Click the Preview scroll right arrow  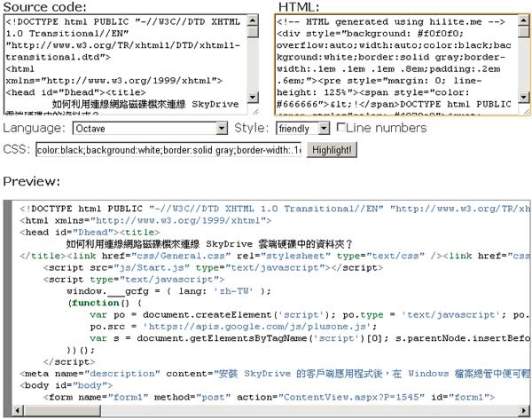point(524,410)
